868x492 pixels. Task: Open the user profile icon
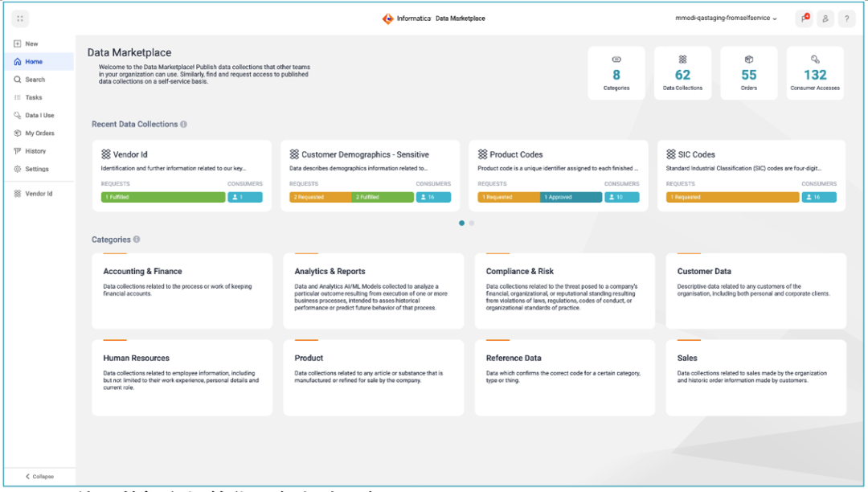[x=825, y=18]
